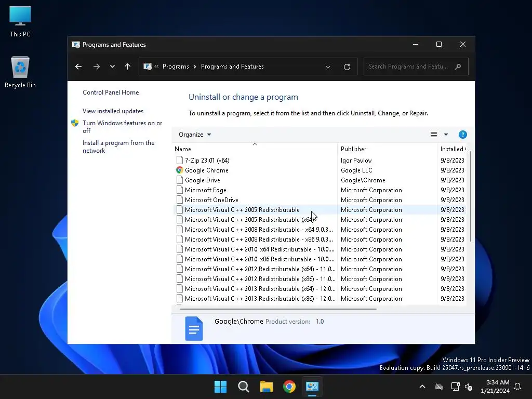Open recent locations chevron beside forward arrow
532x399 pixels.
point(112,66)
